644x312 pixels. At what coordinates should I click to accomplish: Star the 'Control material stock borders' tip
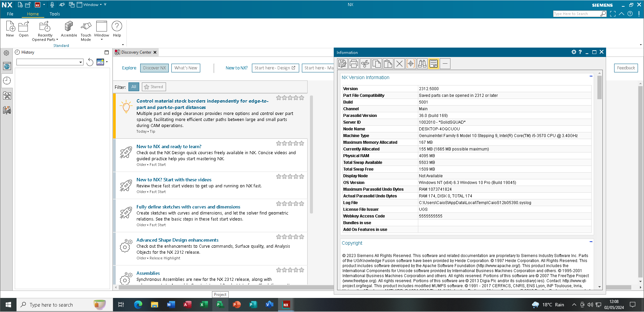(x=290, y=98)
